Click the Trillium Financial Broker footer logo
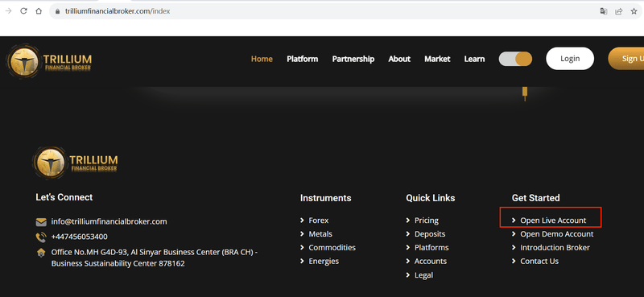The width and height of the screenshot is (644, 297). click(x=76, y=163)
